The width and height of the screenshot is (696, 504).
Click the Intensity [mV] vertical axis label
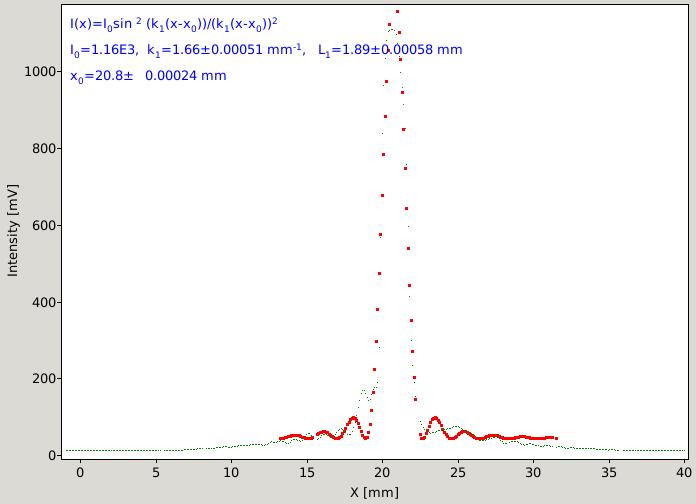tap(13, 231)
